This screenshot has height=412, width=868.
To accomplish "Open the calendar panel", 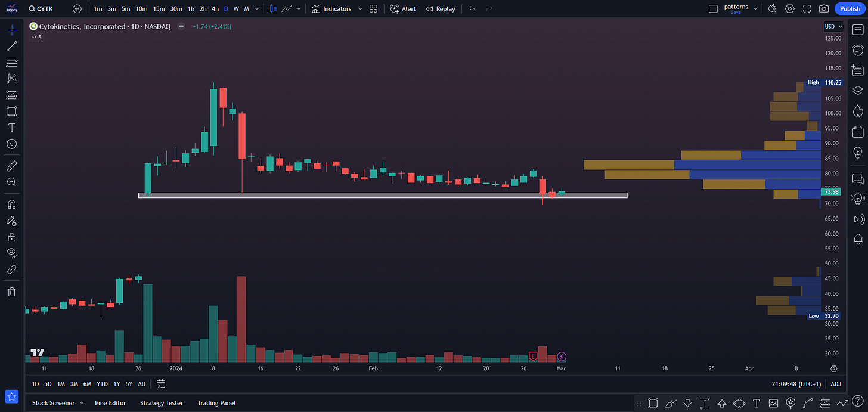I will coord(858,132).
